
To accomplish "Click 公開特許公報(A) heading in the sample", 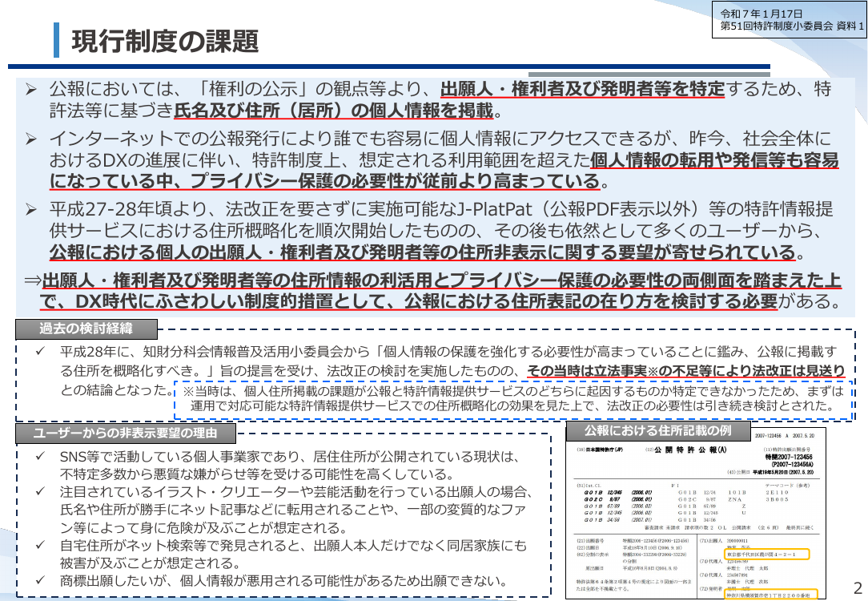I will pos(691,450).
